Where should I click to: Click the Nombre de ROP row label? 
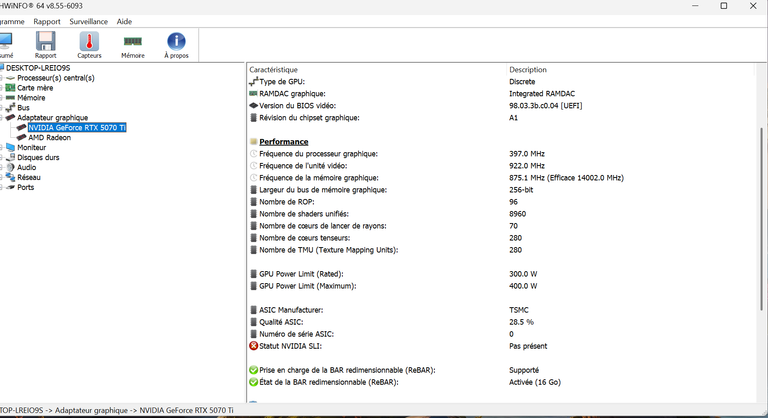click(287, 202)
